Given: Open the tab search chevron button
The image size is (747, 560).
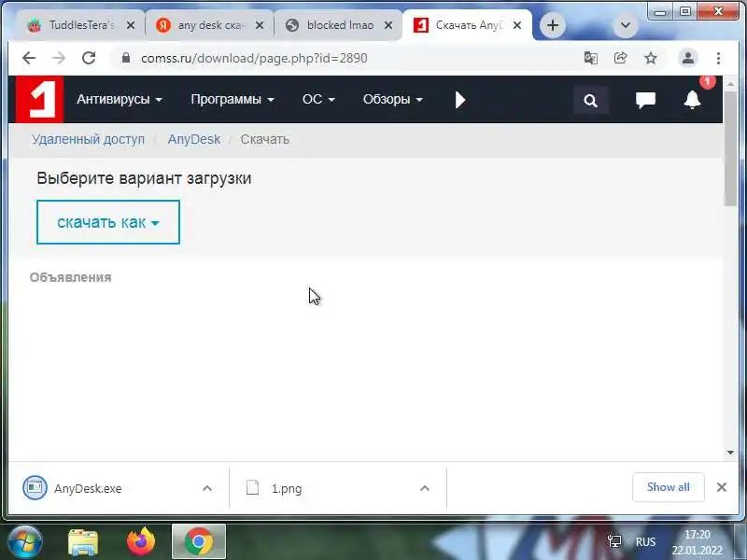Looking at the screenshot, I should click(x=625, y=25).
